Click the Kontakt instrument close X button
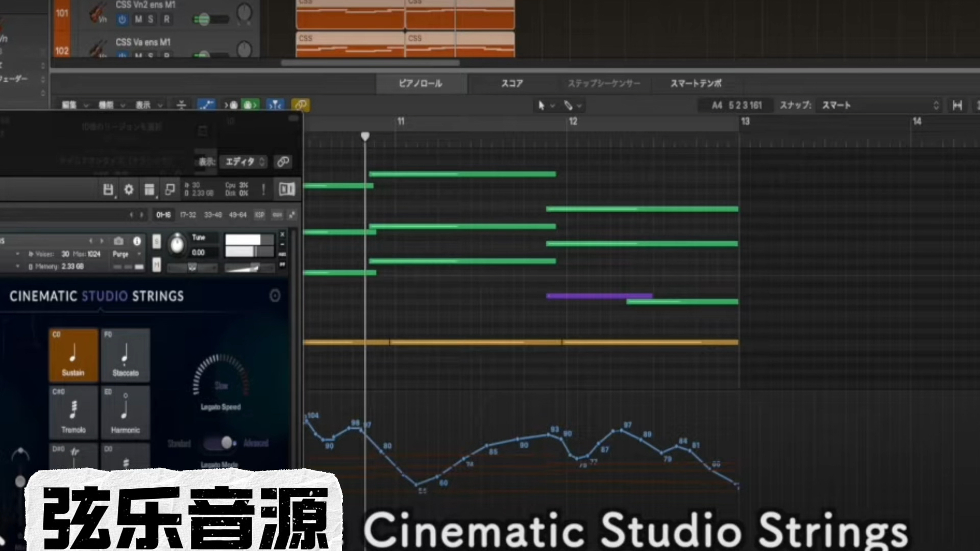This screenshot has width=980, height=551. 282,235
